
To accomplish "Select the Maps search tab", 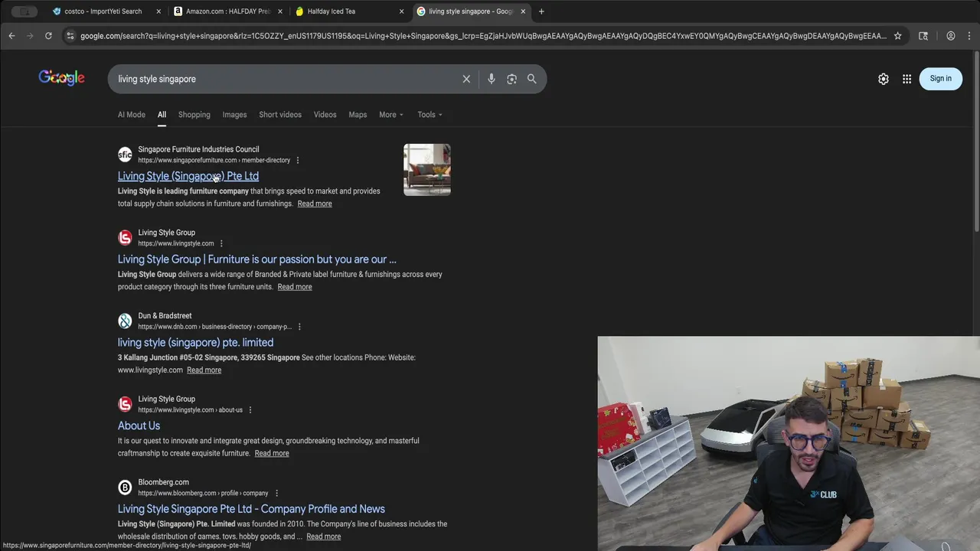I will (x=358, y=115).
